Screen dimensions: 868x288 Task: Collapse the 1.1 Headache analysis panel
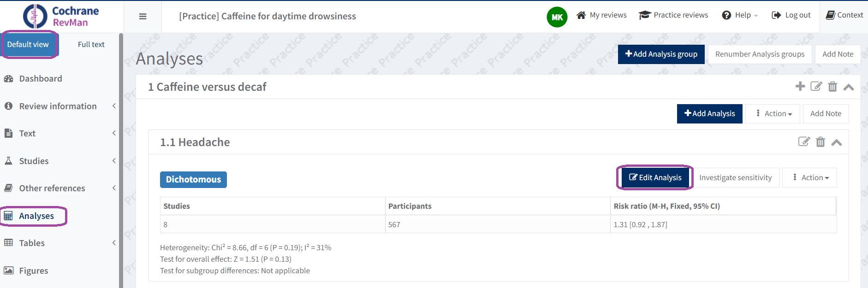pos(837,142)
